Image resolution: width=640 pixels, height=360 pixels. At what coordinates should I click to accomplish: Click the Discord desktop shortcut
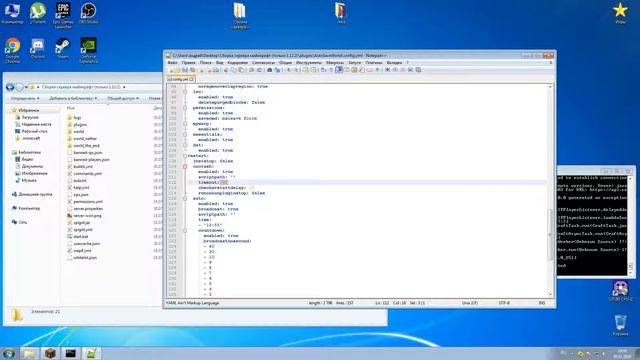tap(38, 48)
